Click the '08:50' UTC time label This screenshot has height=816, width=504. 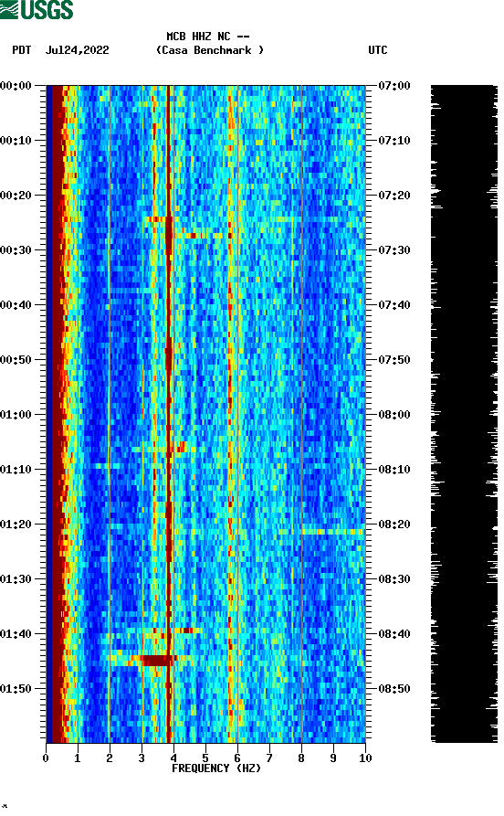[x=394, y=688]
